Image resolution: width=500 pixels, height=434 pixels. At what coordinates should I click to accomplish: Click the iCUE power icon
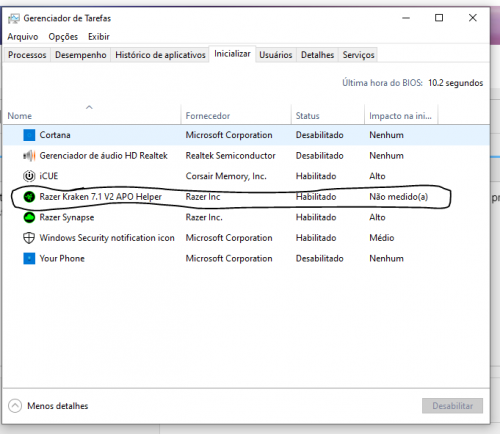[x=29, y=176]
